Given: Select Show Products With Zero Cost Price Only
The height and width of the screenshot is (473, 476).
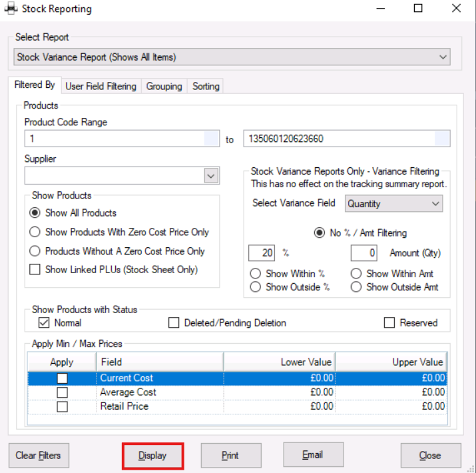Looking at the screenshot, I should coord(36,233).
